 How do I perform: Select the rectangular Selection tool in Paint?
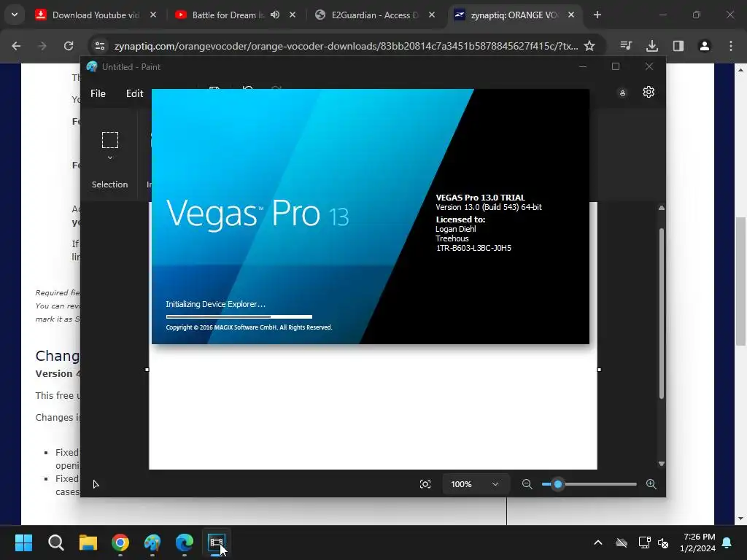click(x=110, y=139)
